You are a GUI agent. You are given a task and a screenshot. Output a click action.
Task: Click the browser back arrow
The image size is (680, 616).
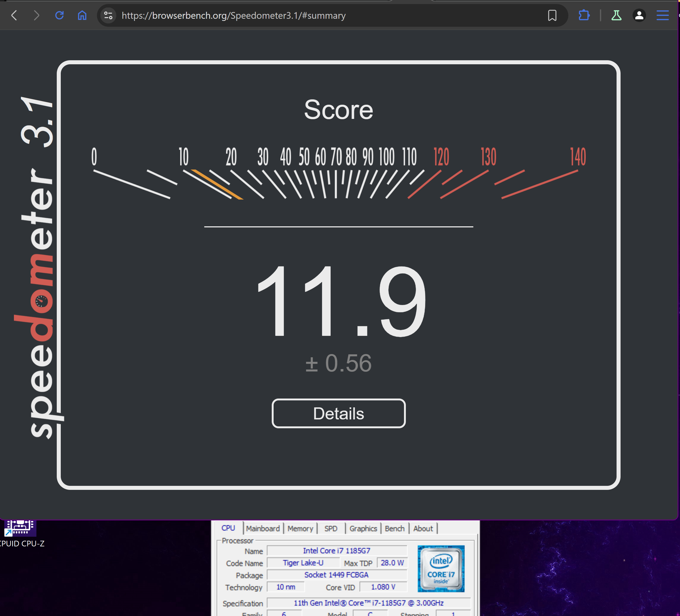(x=14, y=16)
